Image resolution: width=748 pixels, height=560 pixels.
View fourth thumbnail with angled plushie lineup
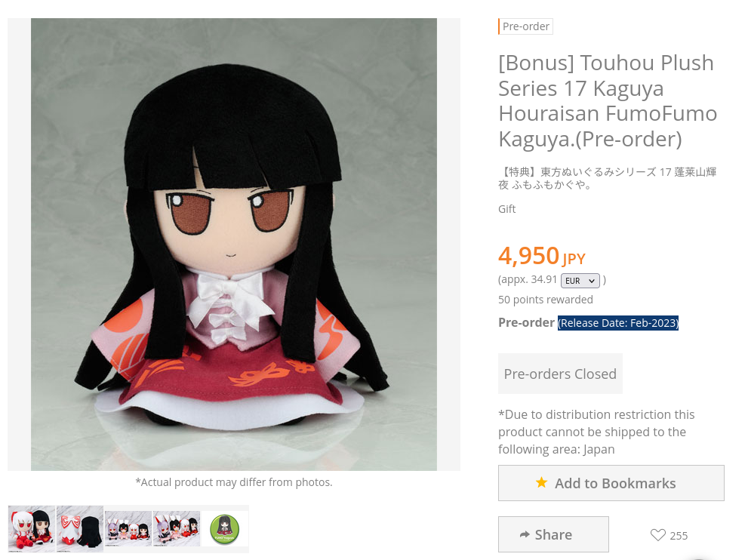pos(177,529)
